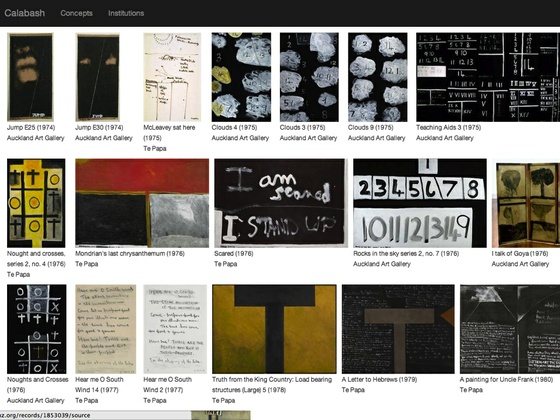View A Letter to Hebrews painting thumbnail
This screenshot has width=560, height=420.
click(x=398, y=329)
